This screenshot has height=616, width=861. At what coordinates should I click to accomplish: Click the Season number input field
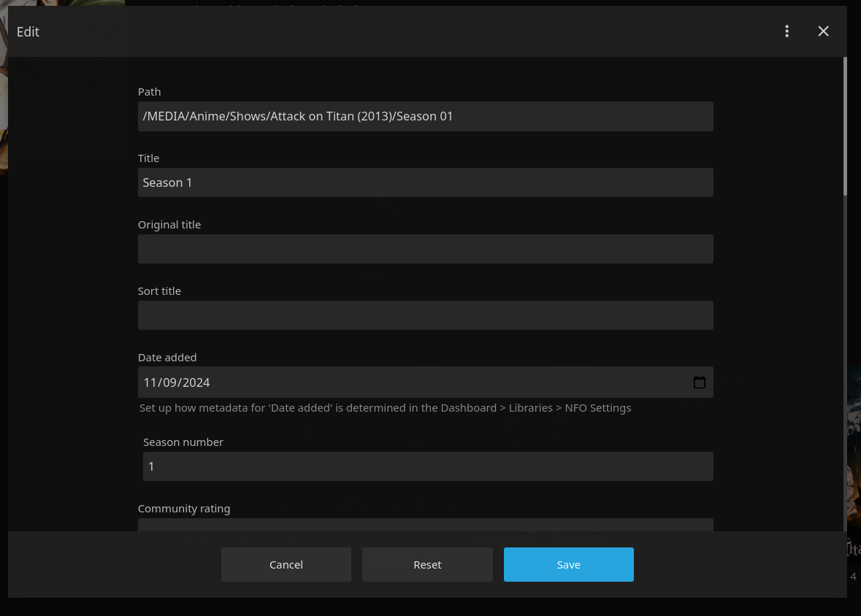pyautogui.click(x=427, y=466)
